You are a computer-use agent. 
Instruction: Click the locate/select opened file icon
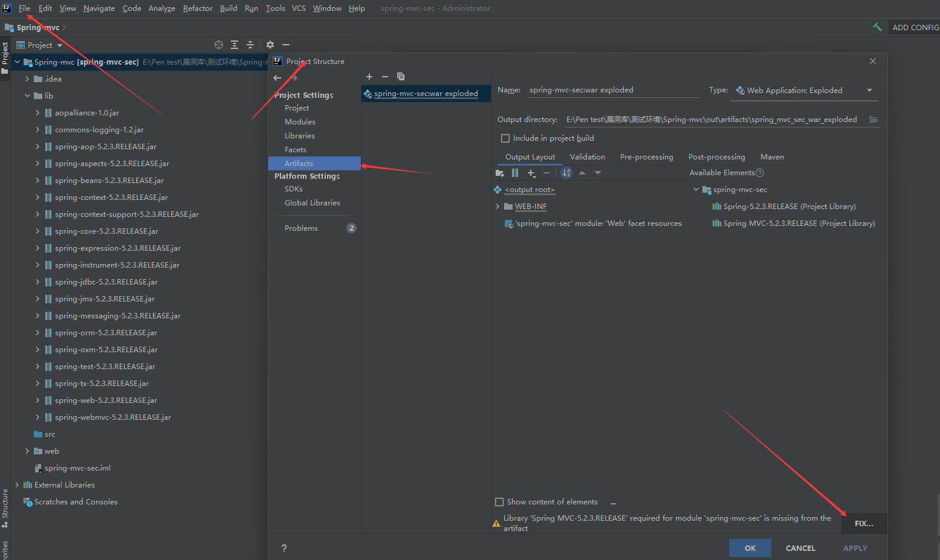219,45
